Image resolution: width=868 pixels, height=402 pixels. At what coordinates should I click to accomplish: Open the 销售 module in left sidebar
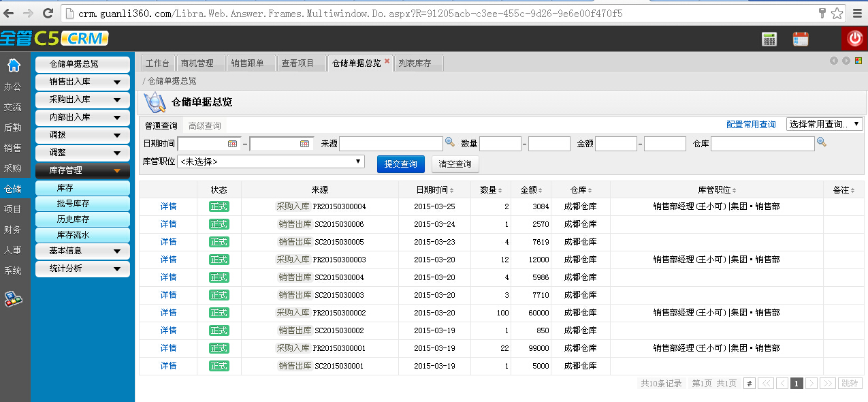tap(13, 148)
